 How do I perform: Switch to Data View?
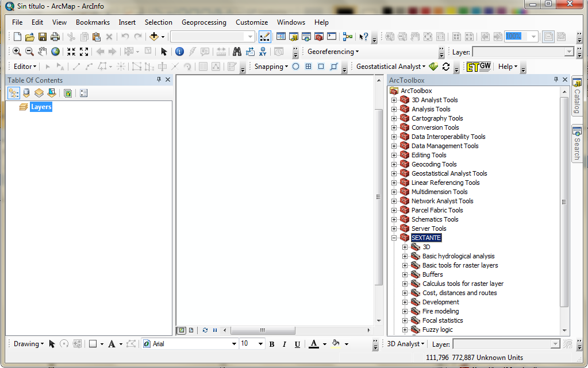click(182, 330)
